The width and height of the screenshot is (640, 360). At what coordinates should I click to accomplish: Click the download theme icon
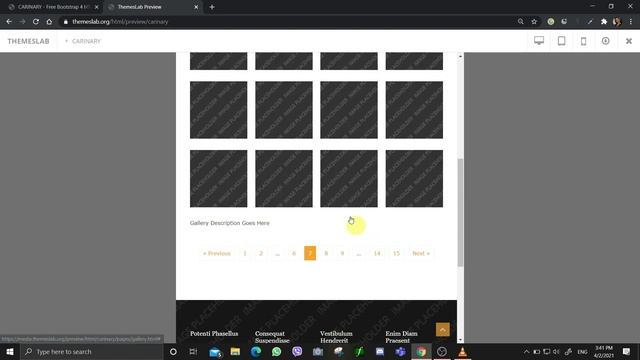pyautogui.click(x=605, y=40)
